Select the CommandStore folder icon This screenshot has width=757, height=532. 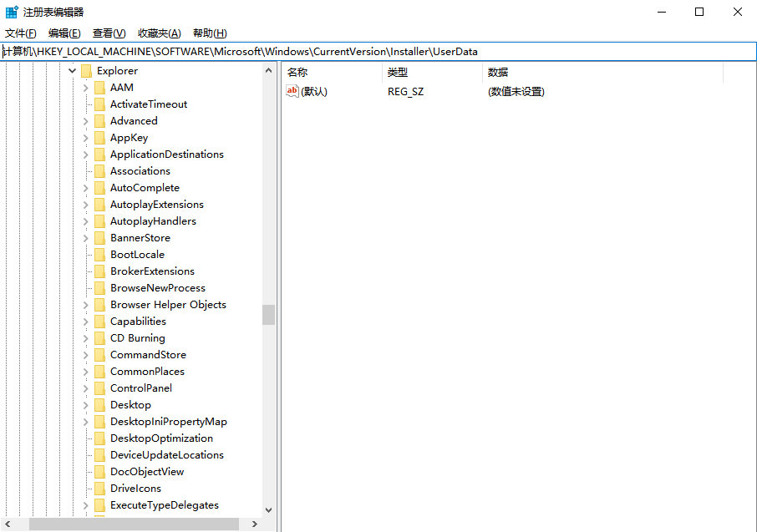[99, 355]
